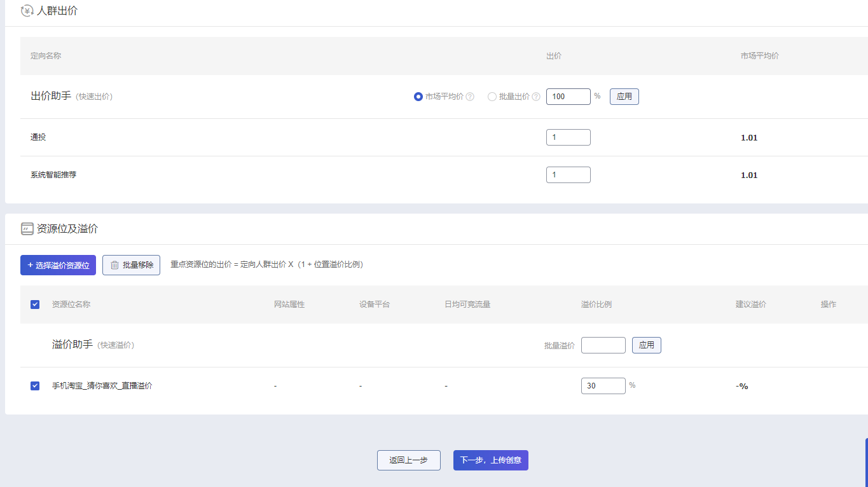Click the 出价助手 (快速出价) label
Viewport: 868px width, 487px height.
(72, 97)
